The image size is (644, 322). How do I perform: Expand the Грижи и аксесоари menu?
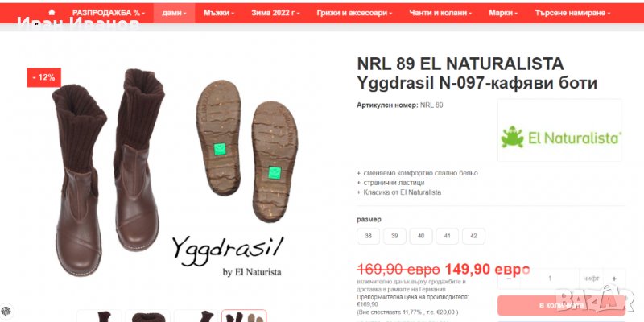[x=354, y=13]
